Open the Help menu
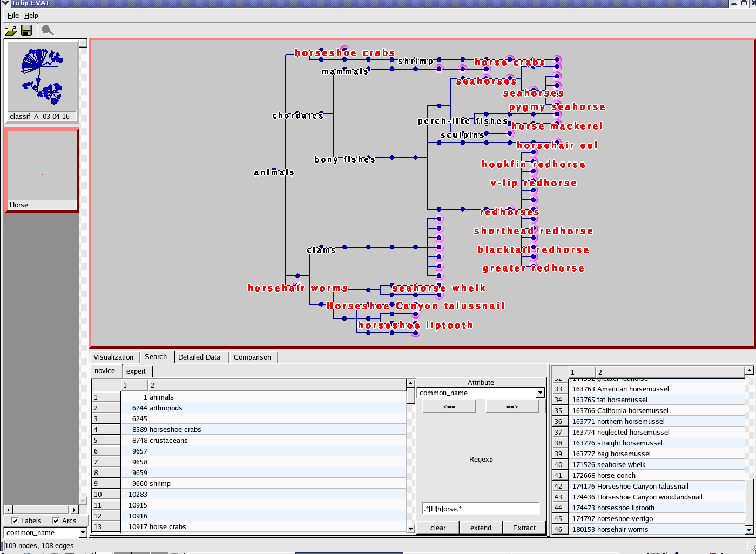This screenshot has width=756, height=554. [31, 16]
